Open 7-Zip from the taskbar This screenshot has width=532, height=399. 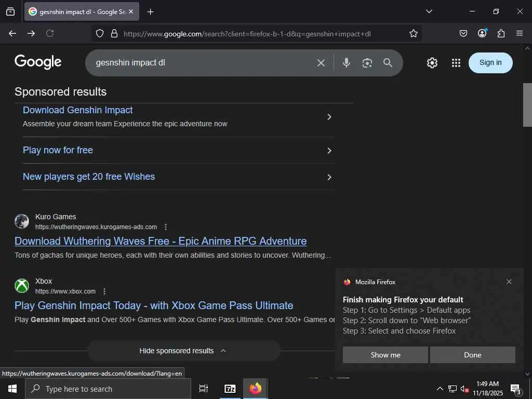click(230, 389)
